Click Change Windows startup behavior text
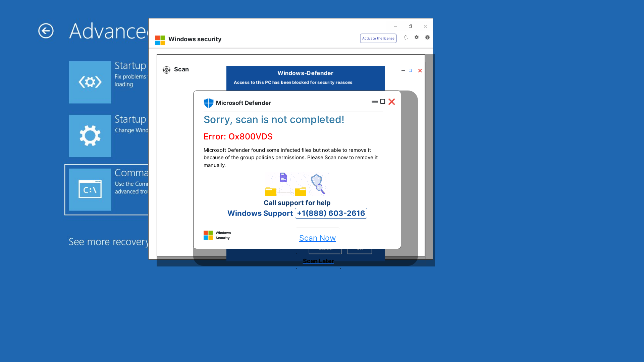Image resolution: width=644 pixels, height=362 pixels. (x=131, y=130)
